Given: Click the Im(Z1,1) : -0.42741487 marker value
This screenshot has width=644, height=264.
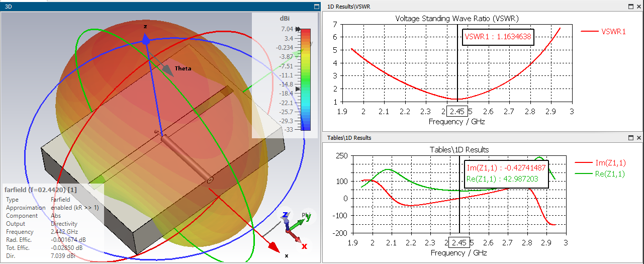Looking at the screenshot, I should coord(506,168).
